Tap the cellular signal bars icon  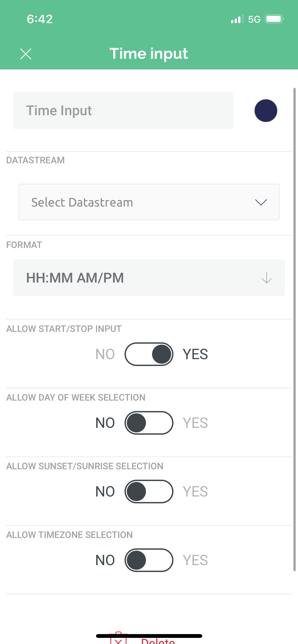237,19
